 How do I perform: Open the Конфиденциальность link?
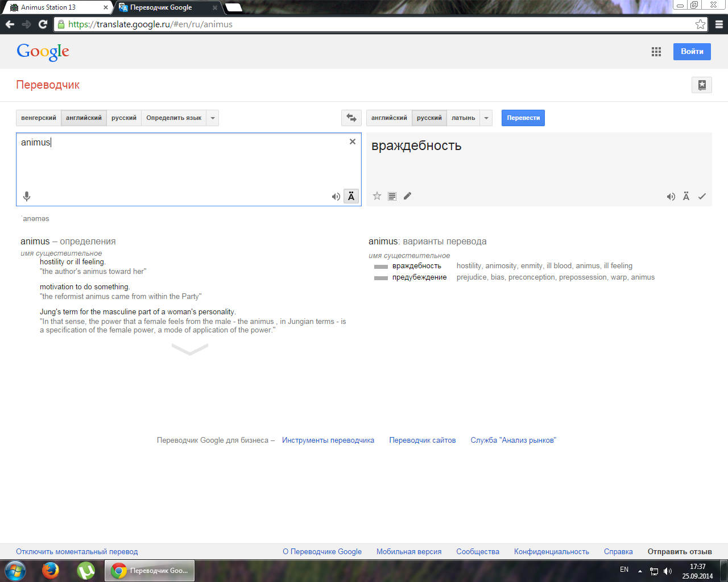tap(552, 551)
